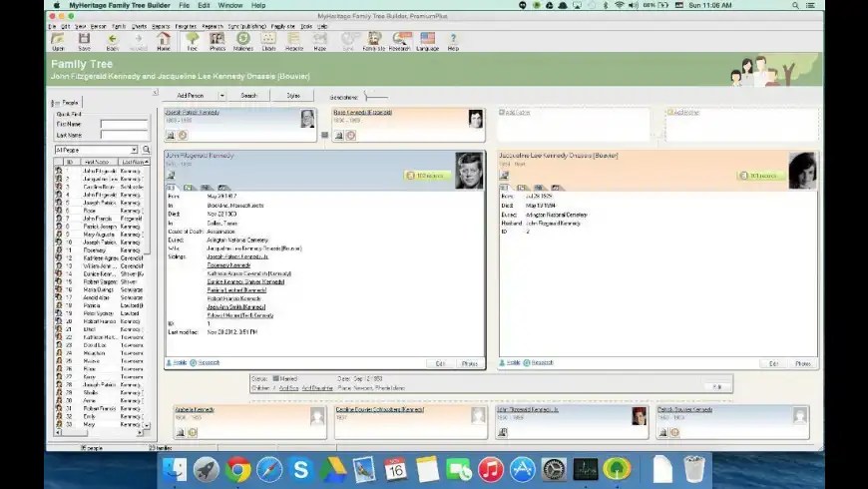Open the Charts toolbar icon
This screenshot has height=489, width=868.
point(268,42)
